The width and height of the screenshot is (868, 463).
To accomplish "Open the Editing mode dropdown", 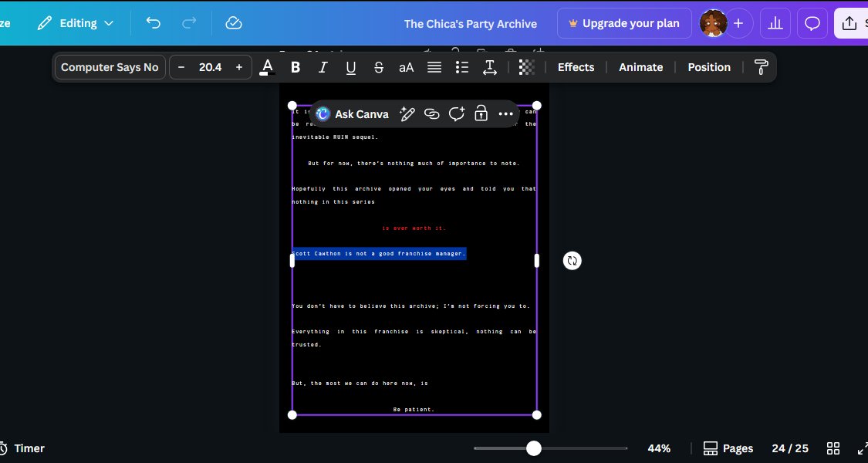I will point(76,23).
